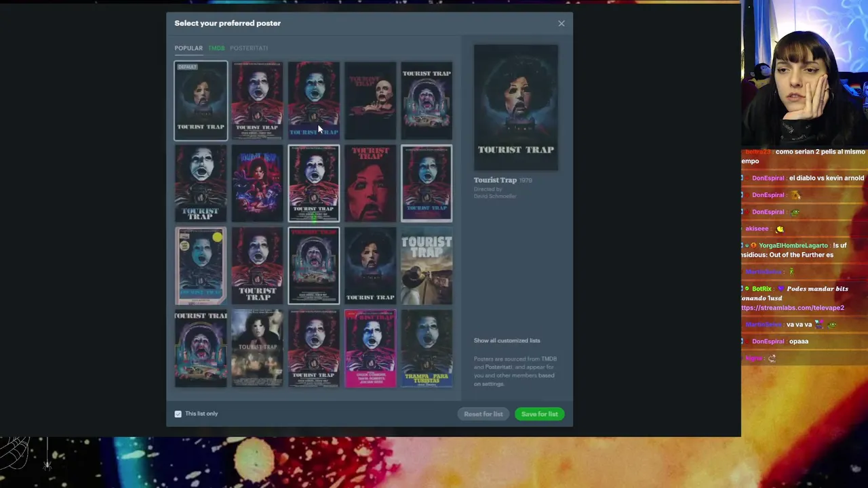The height and width of the screenshot is (488, 868).
Task: Click the BotRix username in chat
Action: [762, 289]
